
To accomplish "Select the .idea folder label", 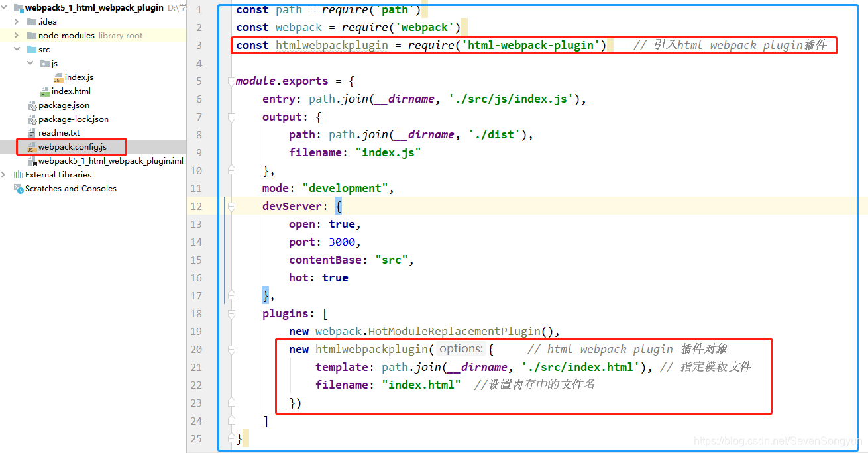I will (x=48, y=22).
